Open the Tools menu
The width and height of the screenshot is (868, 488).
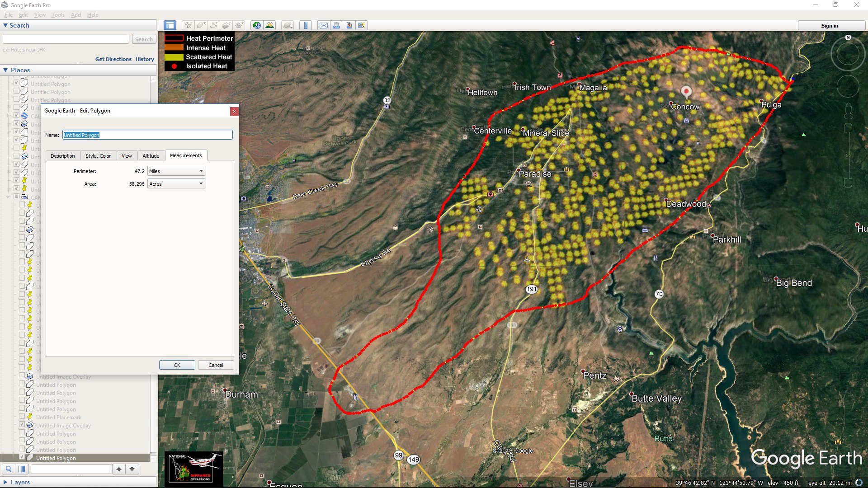coord(58,15)
